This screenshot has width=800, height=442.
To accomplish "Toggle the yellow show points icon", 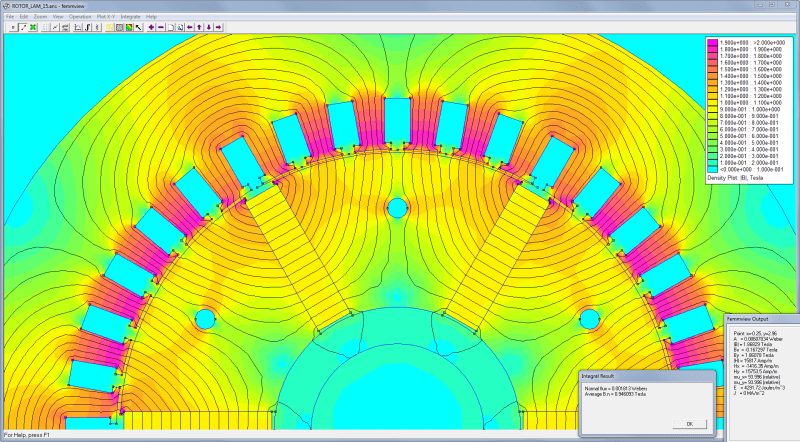I will (110, 27).
